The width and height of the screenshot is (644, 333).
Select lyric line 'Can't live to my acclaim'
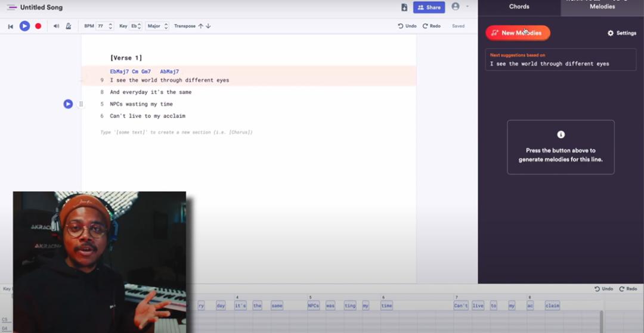(x=147, y=116)
